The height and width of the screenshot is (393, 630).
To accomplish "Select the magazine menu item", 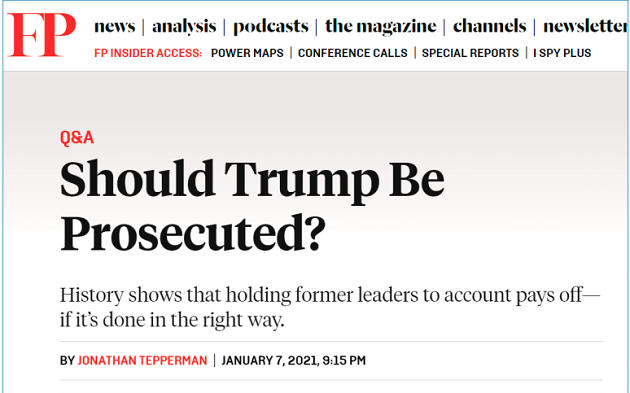I will [x=380, y=27].
